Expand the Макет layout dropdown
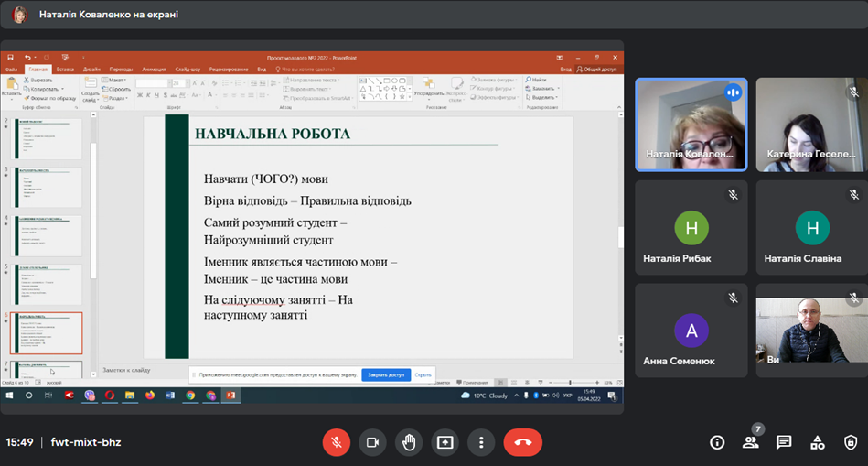This screenshot has width=868, height=466. 117,81
